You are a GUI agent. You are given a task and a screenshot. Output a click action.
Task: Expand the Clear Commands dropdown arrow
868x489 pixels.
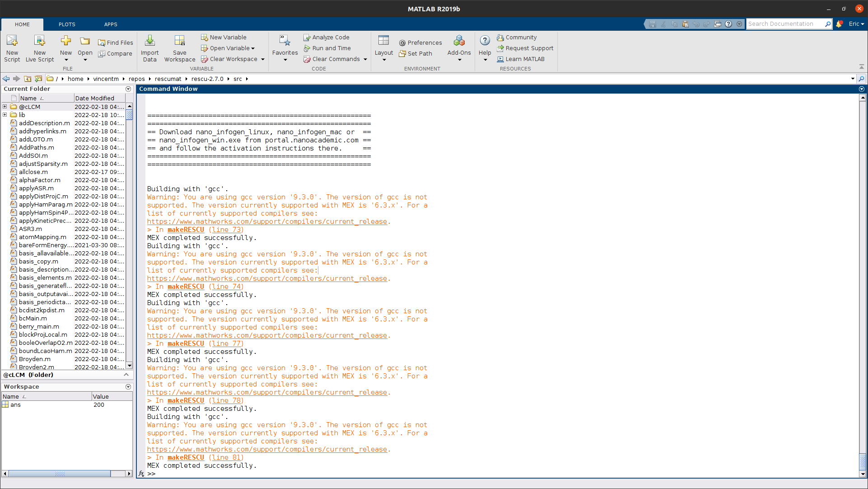(x=365, y=59)
